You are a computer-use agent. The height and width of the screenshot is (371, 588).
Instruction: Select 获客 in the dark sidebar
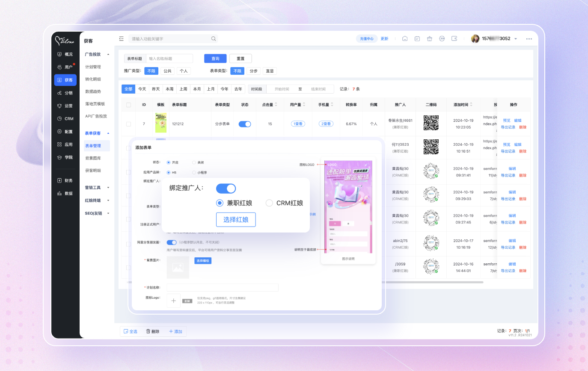65,80
